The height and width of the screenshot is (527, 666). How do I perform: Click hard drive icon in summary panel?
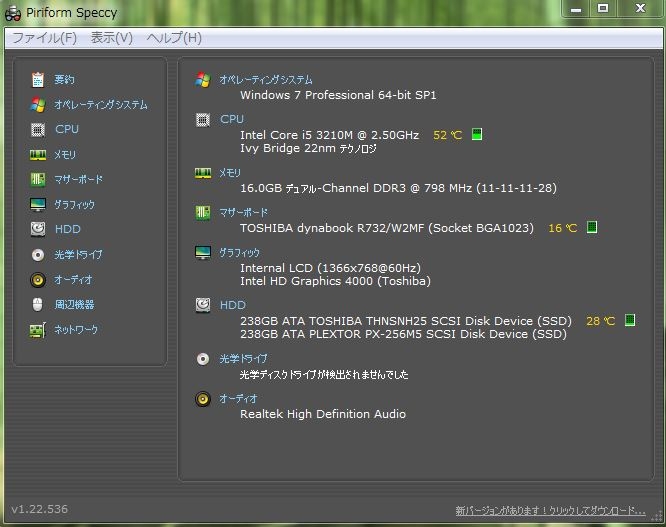tap(203, 305)
